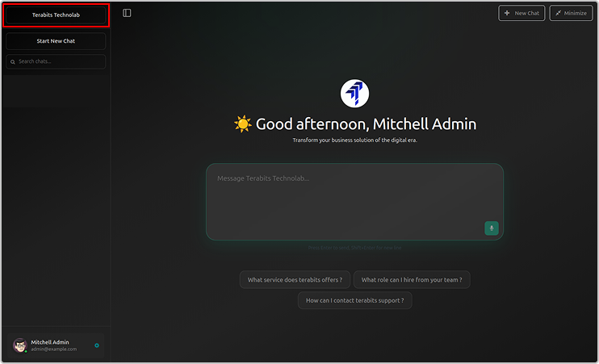Click the microphone voice input button
Viewport: 599px width, 364px height.
[x=492, y=228]
